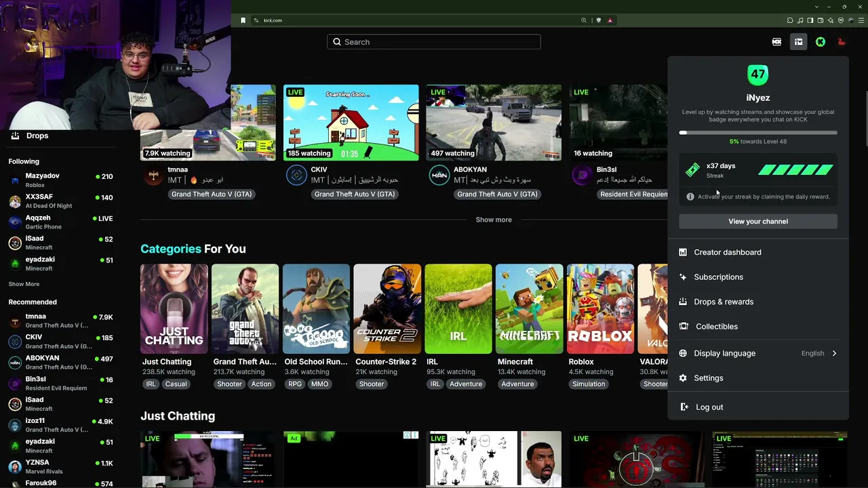868x488 pixels.
Task: Open Collectibles menu item
Action: (758, 327)
